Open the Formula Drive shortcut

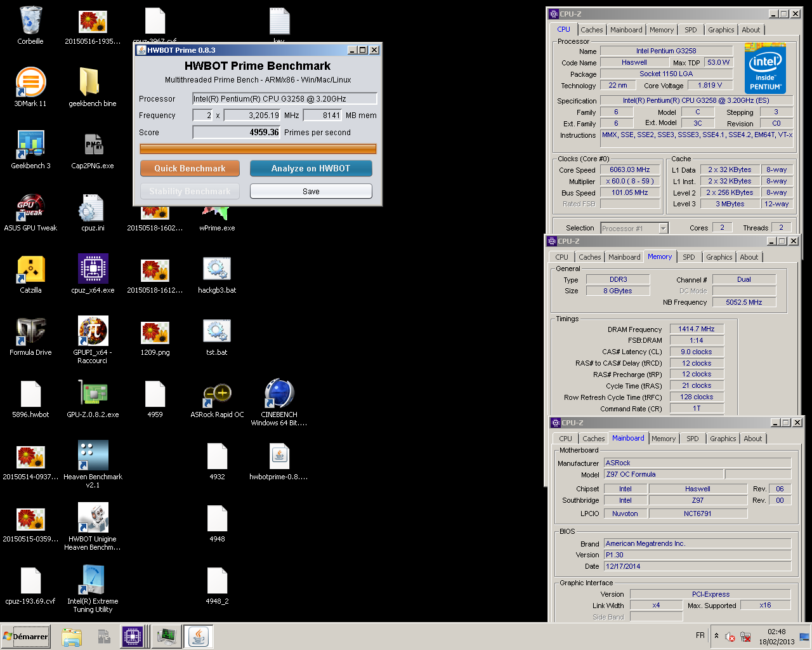pyautogui.click(x=30, y=336)
